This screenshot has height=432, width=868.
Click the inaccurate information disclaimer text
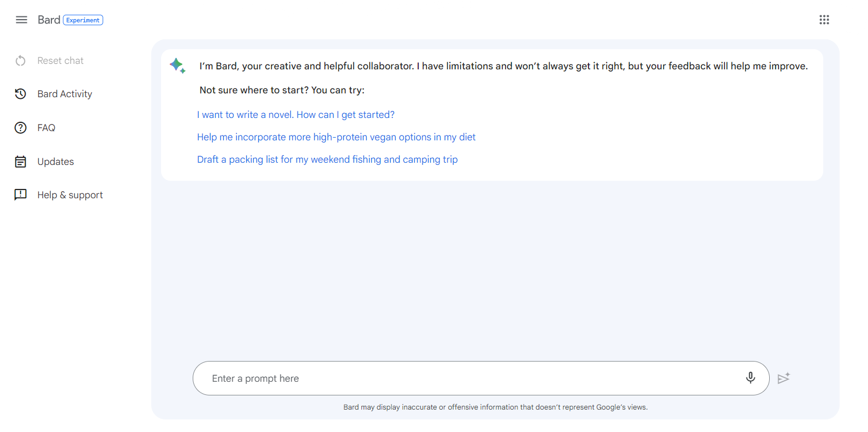tap(495, 407)
